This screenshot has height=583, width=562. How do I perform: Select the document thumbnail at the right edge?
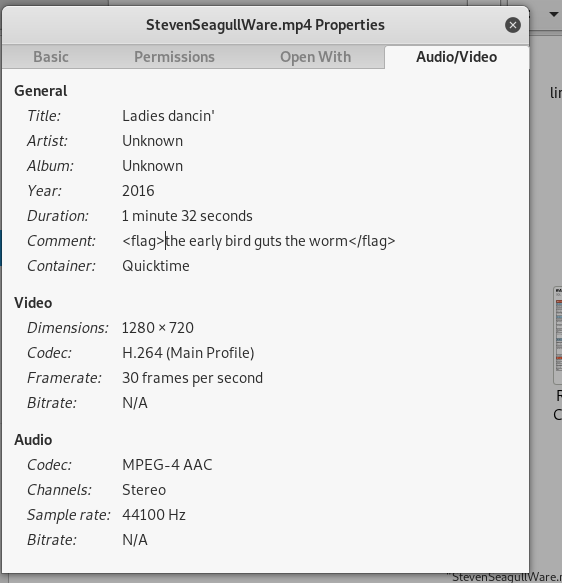click(x=558, y=335)
